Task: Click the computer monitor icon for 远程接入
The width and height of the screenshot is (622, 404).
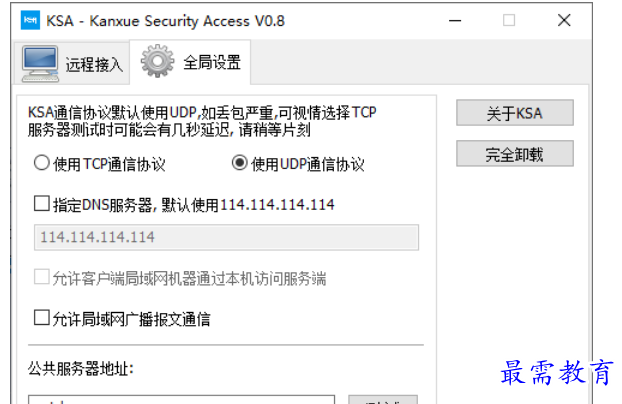Action: 40,64
